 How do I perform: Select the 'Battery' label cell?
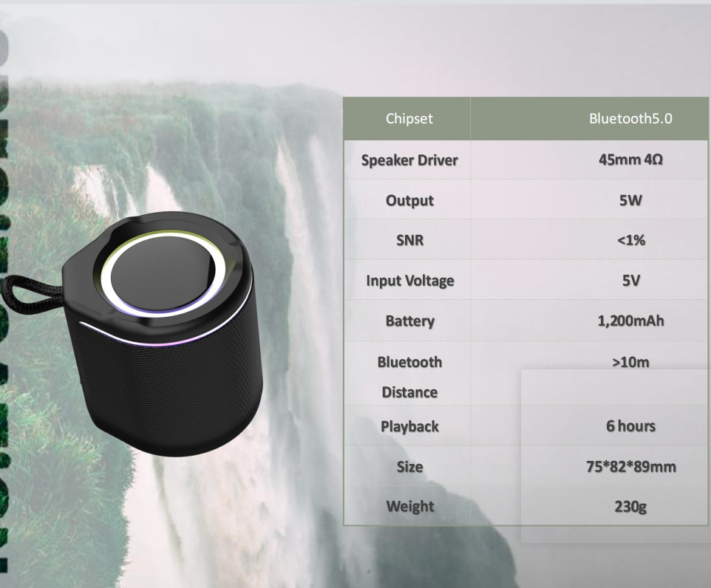(409, 321)
